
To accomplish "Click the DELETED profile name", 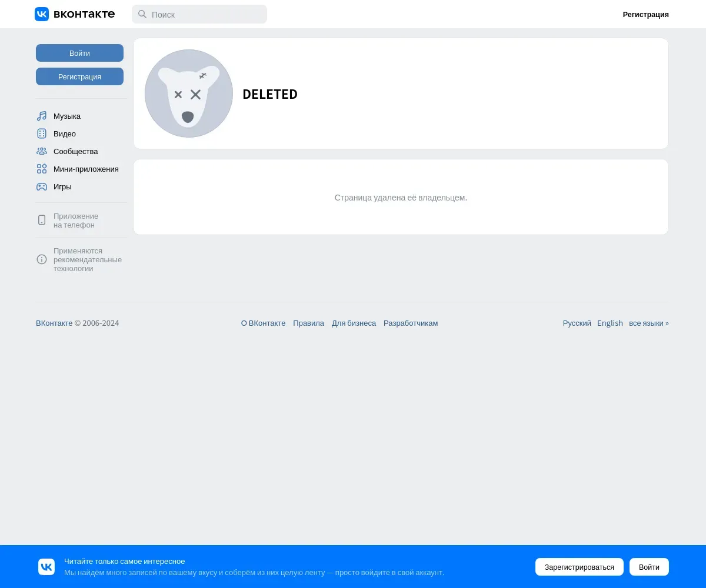I will [270, 94].
